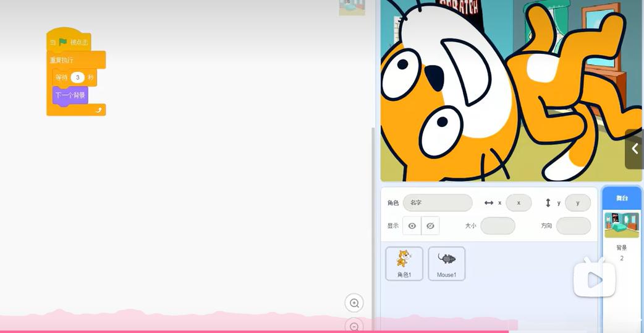Edit the wait seconds value 3
644x333 pixels.
[77, 77]
